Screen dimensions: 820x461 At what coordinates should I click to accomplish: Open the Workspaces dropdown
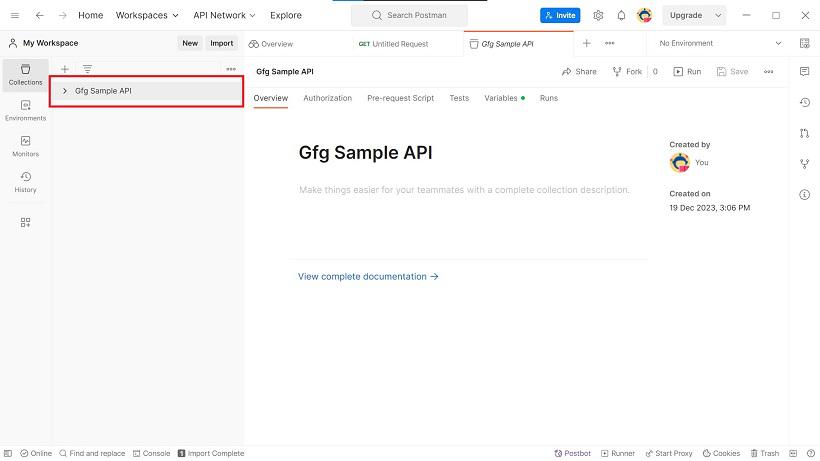147,15
